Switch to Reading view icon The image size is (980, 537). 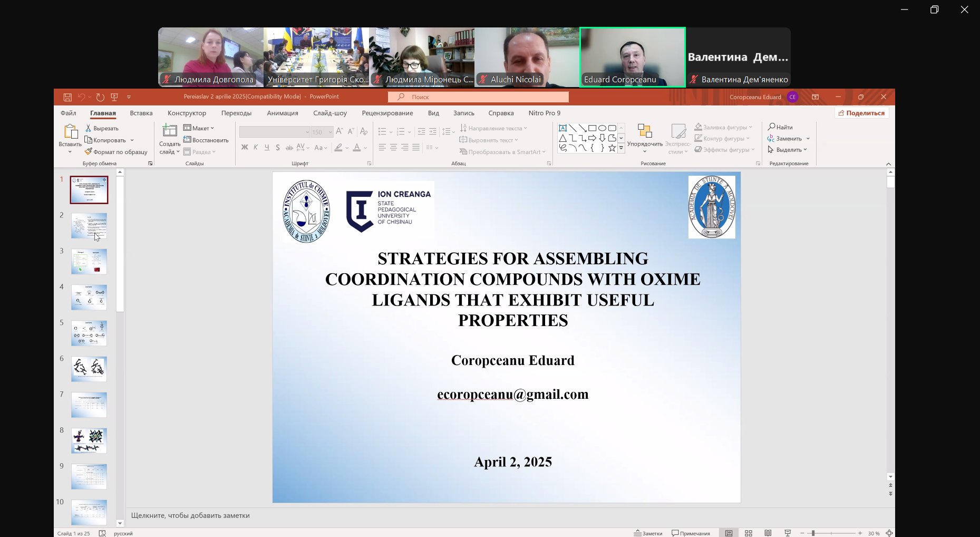pyautogui.click(x=768, y=533)
